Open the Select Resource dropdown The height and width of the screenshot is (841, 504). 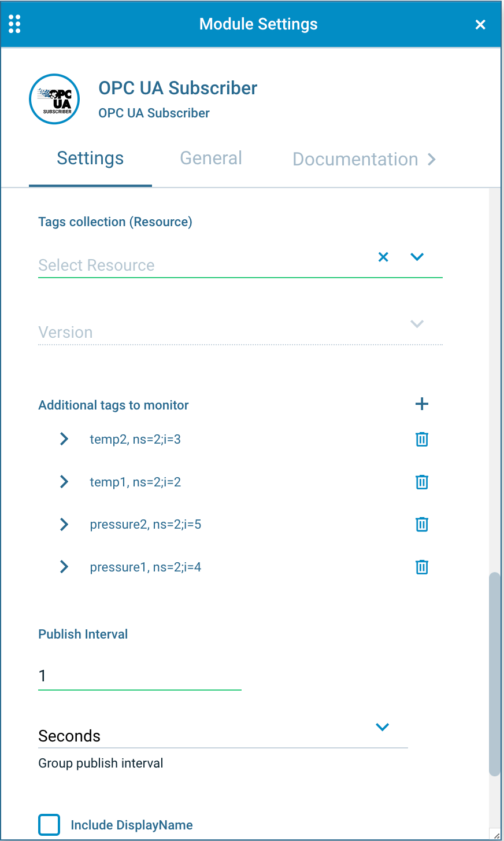point(417,256)
